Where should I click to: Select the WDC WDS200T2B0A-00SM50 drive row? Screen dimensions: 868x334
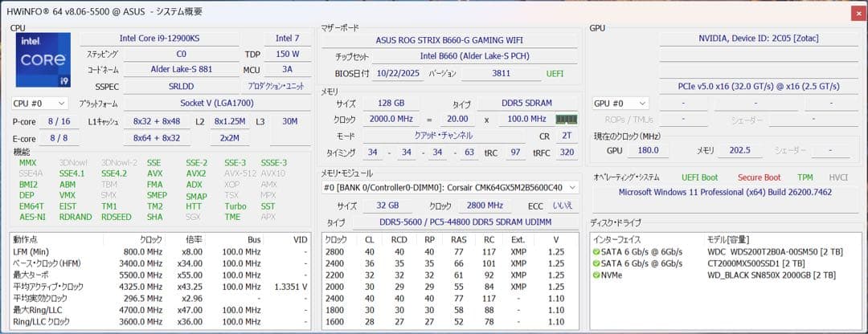click(727, 251)
